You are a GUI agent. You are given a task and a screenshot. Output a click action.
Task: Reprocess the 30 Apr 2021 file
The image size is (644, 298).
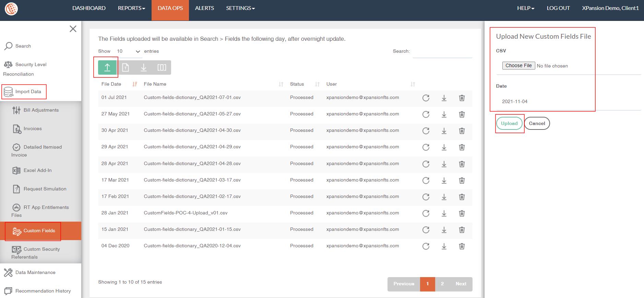pos(426,131)
